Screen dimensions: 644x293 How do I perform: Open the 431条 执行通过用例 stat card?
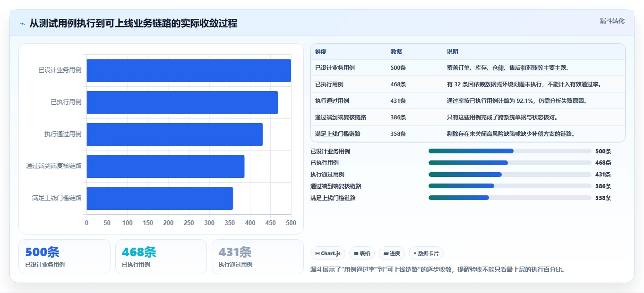pyautogui.click(x=258, y=257)
